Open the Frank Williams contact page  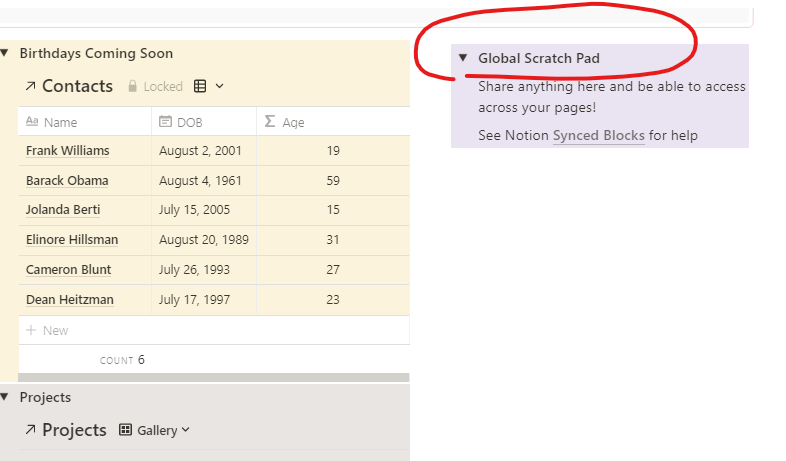click(67, 151)
